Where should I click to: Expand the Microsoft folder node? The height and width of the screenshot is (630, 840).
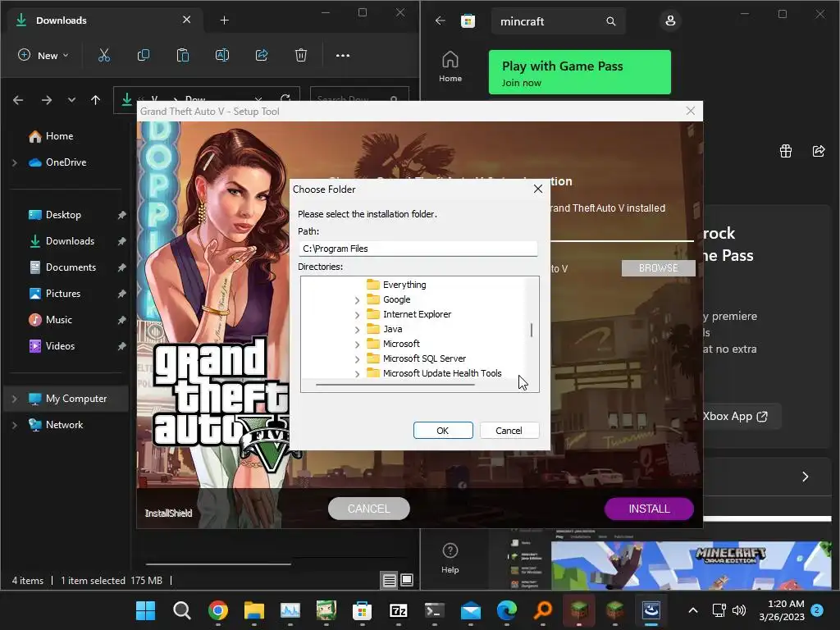tap(358, 345)
